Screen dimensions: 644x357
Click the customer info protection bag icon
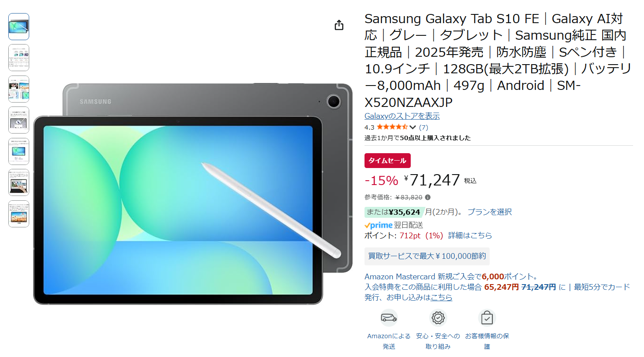coord(487,318)
